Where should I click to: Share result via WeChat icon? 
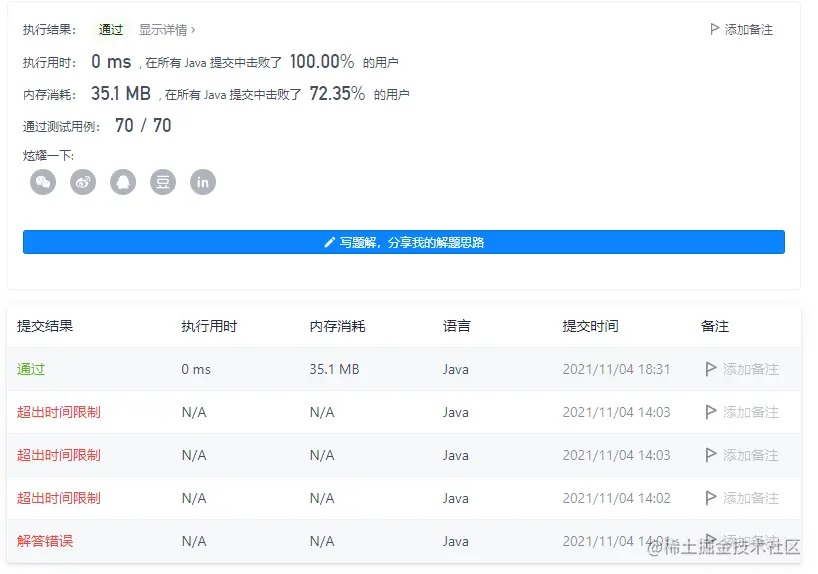[x=43, y=182]
